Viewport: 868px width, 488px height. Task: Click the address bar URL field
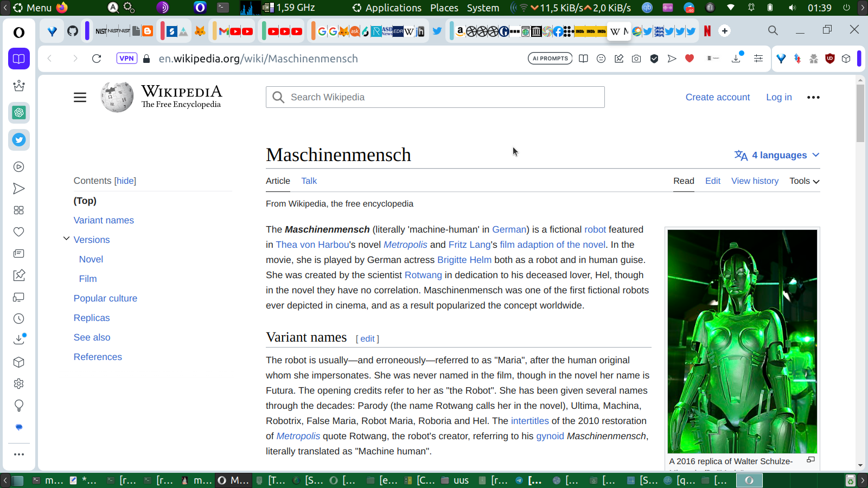tap(258, 59)
